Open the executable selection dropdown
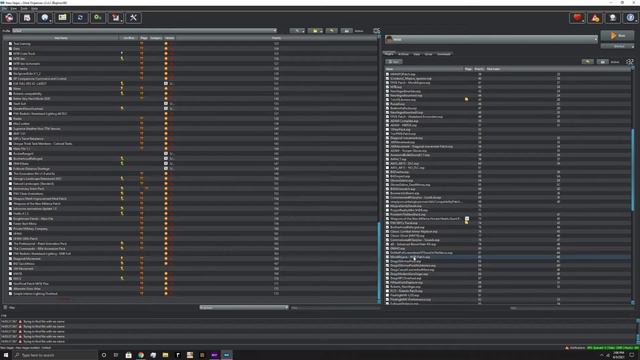This screenshot has width=640, height=360. click(x=491, y=39)
